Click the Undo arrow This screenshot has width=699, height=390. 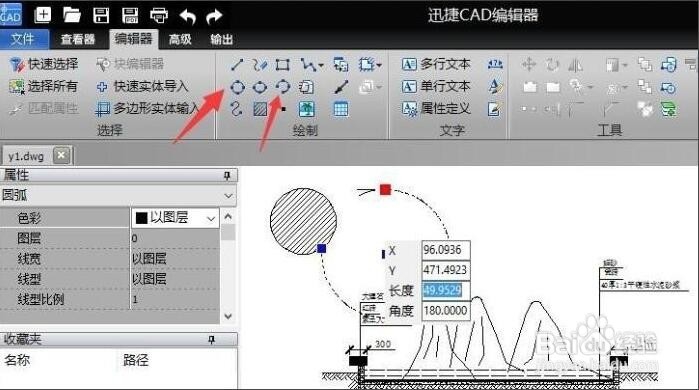(x=188, y=16)
